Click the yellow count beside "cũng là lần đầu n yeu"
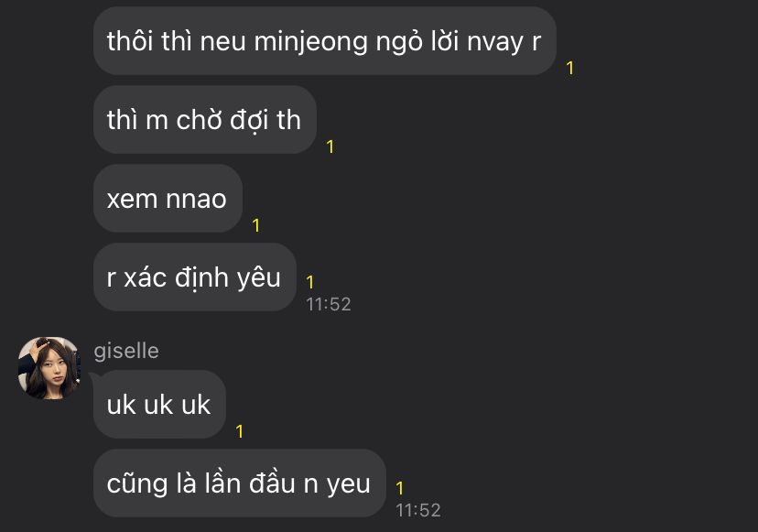The height and width of the screenshot is (532, 758). (399, 488)
